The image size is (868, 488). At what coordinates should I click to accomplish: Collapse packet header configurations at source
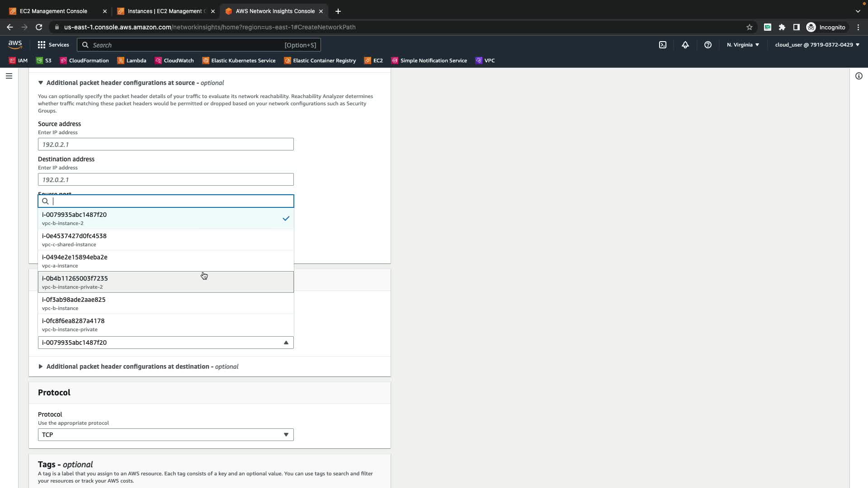pos(121,83)
